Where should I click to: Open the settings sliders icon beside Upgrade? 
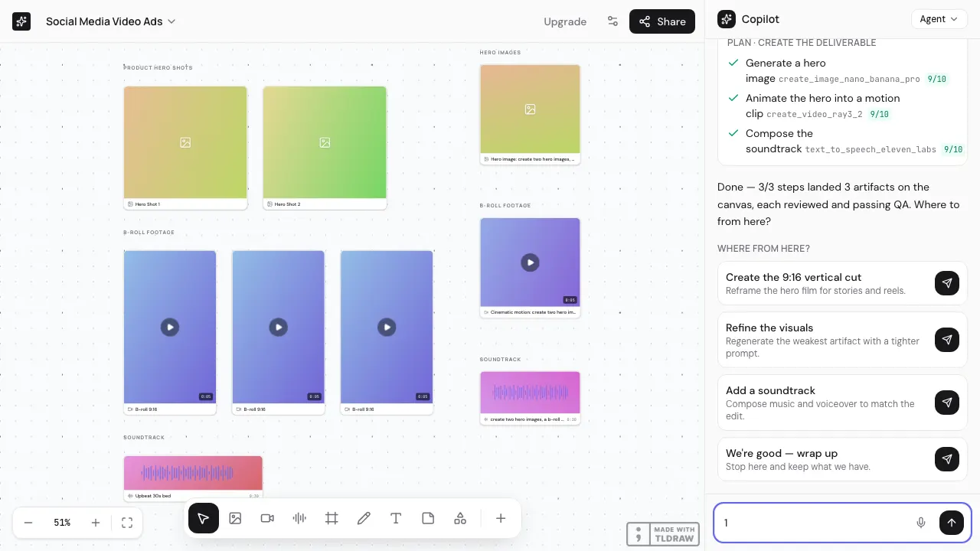coord(612,21)
